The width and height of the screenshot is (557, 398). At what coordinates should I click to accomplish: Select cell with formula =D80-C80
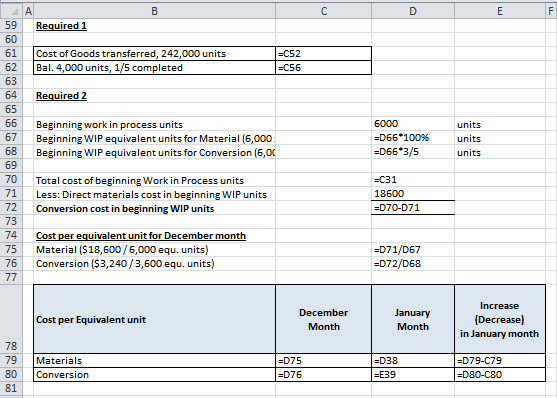[x=499, y=375]
